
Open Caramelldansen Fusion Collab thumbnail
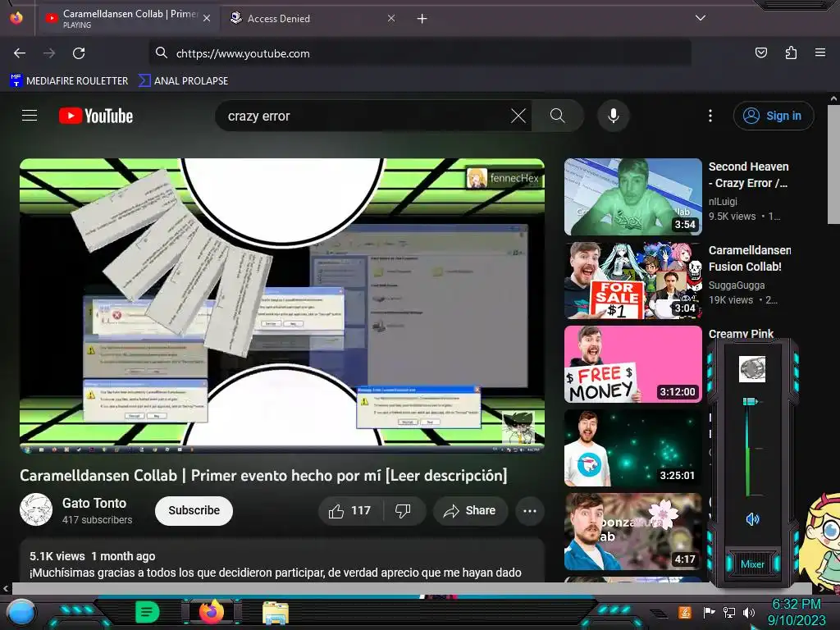pos(632,281)
